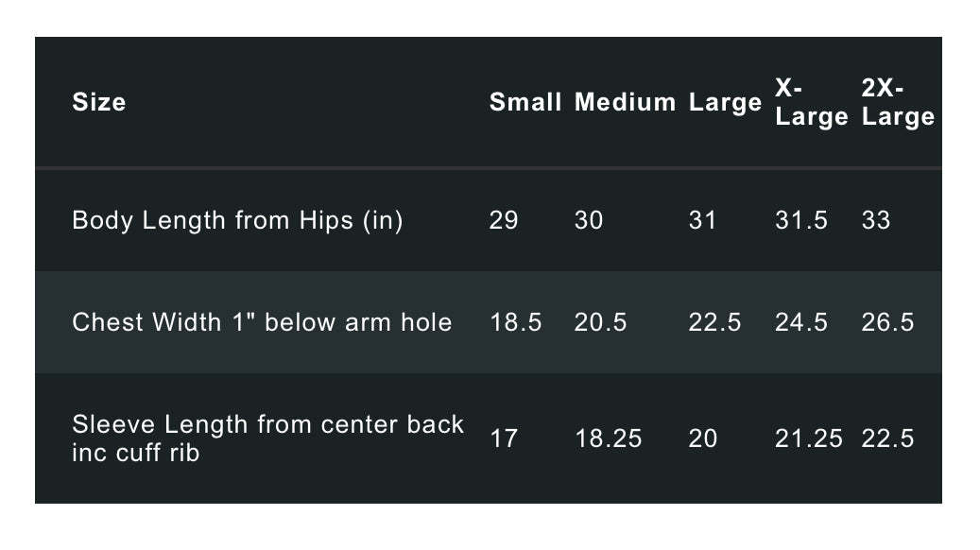Select X-Large body length value 31.5
The width and height of the screenshot is (980, 550).
(x=801, y=220)
